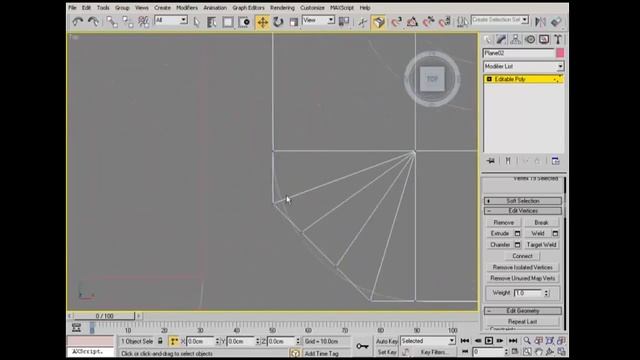Open the Rendering menu
This screenshot has height=360, width=640.
click(x=282, y=8)
